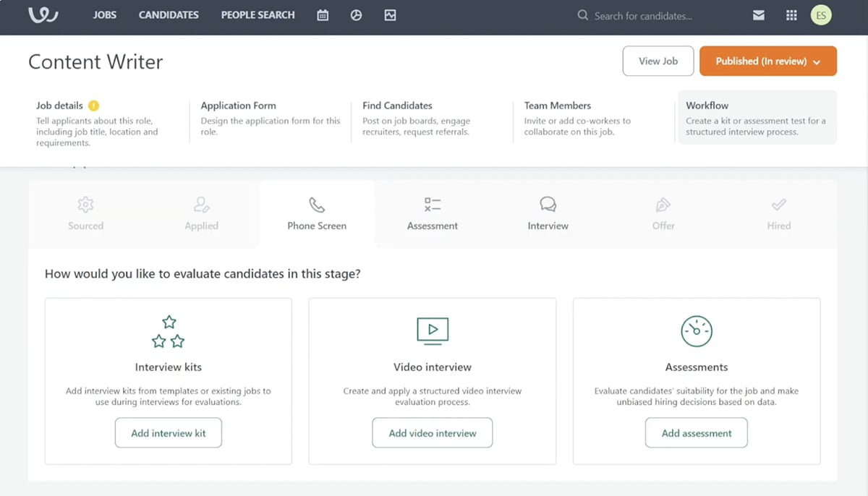
Task: Click the Add assessment button
Action: tap(696, 432)
